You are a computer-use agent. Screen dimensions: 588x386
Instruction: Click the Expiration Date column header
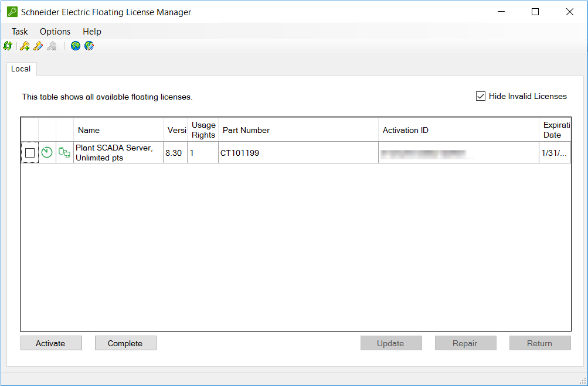555,130
